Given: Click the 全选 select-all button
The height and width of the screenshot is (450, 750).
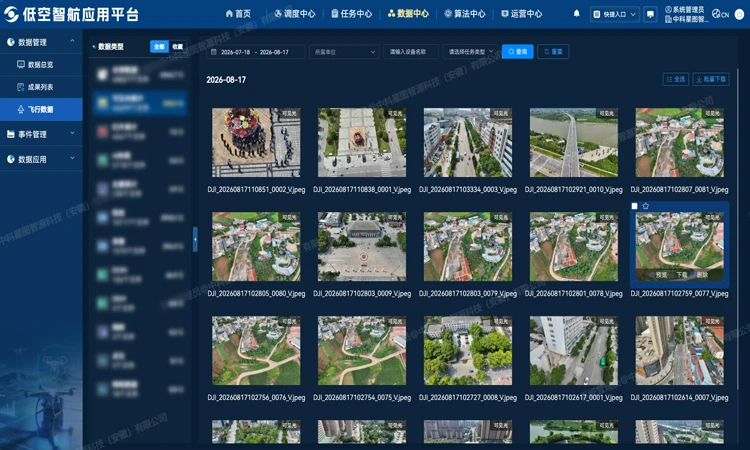Looking at the screenshot, I should click(676, 79).
